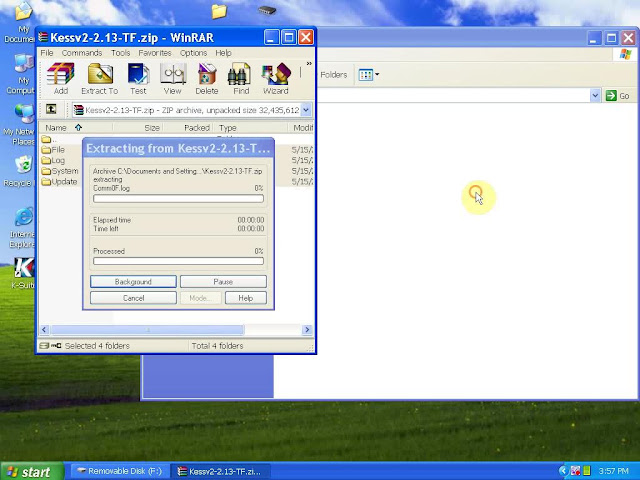Viewport: 640px width, 480px height.
Task: Switch to Kessv2-2.13-TF.zip taskbar item
Action: tap(220, 471)
